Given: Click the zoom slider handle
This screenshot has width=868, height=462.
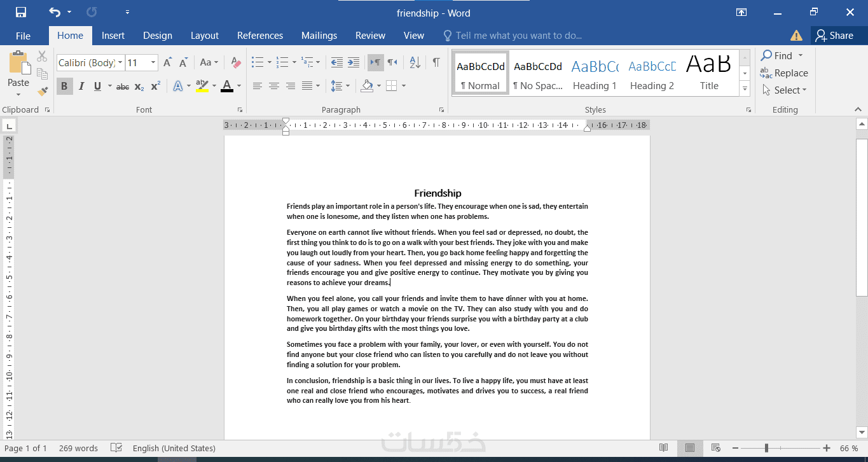Looking at the screenshot, I should click(766, 448).
